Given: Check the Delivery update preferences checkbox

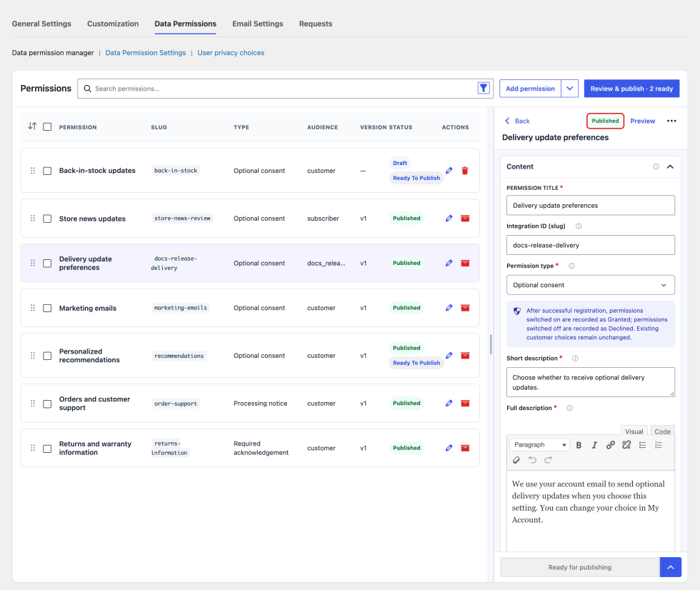Looking at the screenshot, I should [47, 264].
